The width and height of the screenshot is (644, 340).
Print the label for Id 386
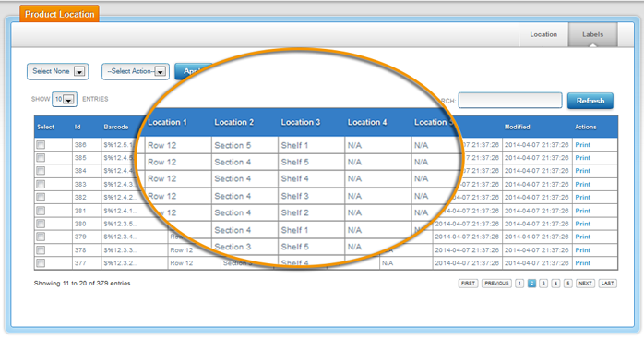tap(583, 145)
